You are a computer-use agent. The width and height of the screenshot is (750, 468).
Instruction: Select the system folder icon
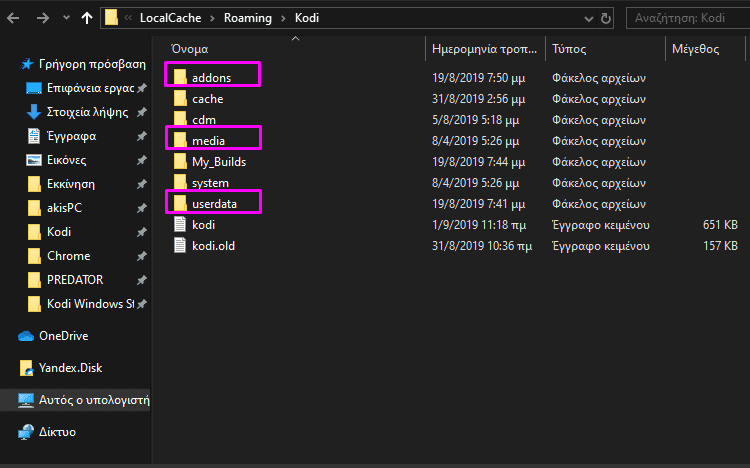coord(180,182)
